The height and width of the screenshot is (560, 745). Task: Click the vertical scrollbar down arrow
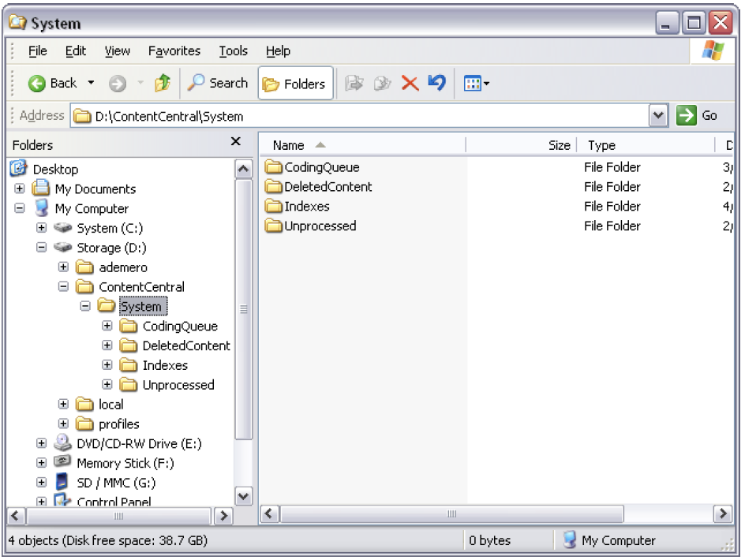245,497
